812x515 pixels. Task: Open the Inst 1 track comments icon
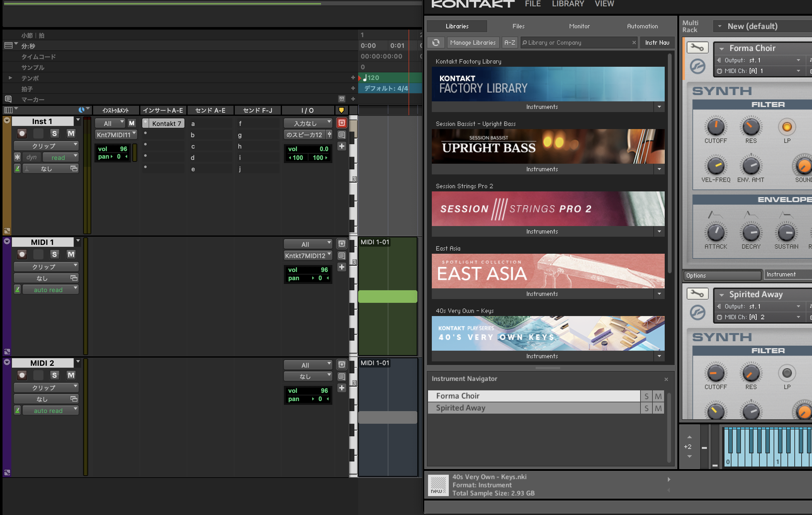tap(341, 135)
